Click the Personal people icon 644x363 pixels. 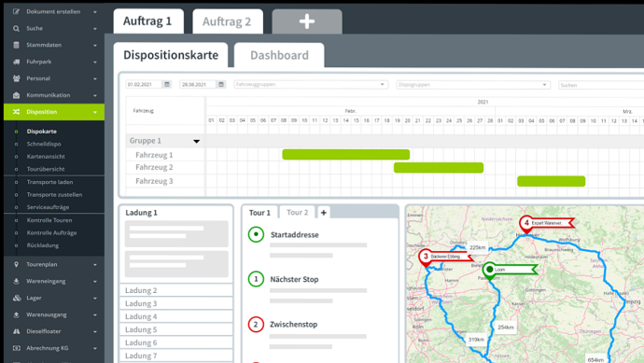coord(16,78)
